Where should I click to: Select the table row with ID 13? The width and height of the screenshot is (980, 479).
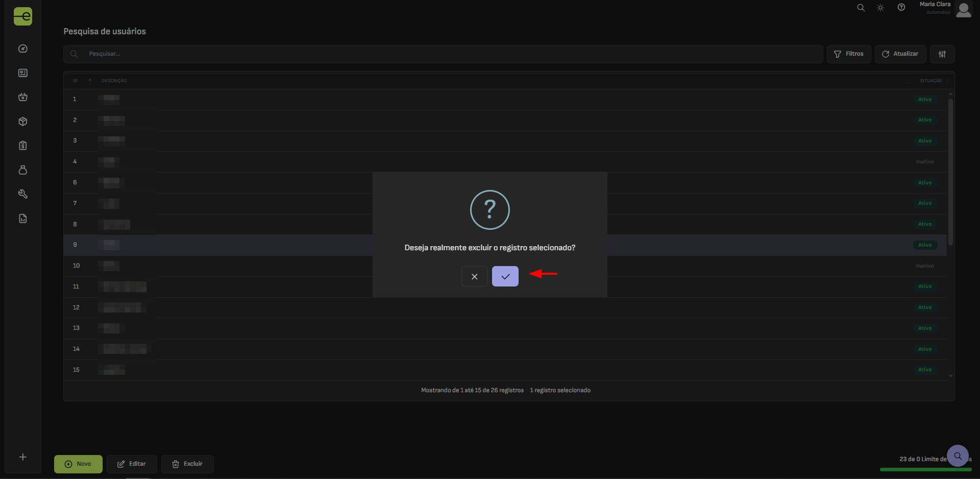tap(505, 328)
